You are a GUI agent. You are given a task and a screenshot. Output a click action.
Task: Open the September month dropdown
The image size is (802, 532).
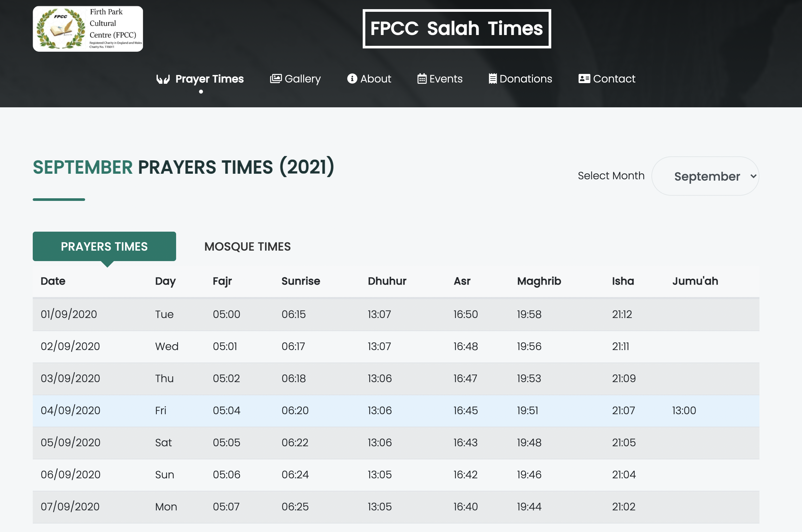click(704, 176)
